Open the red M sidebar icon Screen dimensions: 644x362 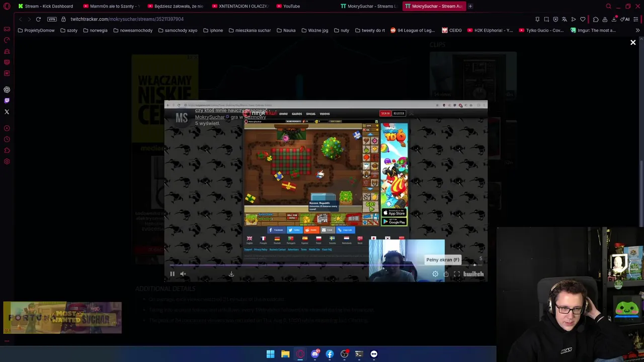(7, 73)
